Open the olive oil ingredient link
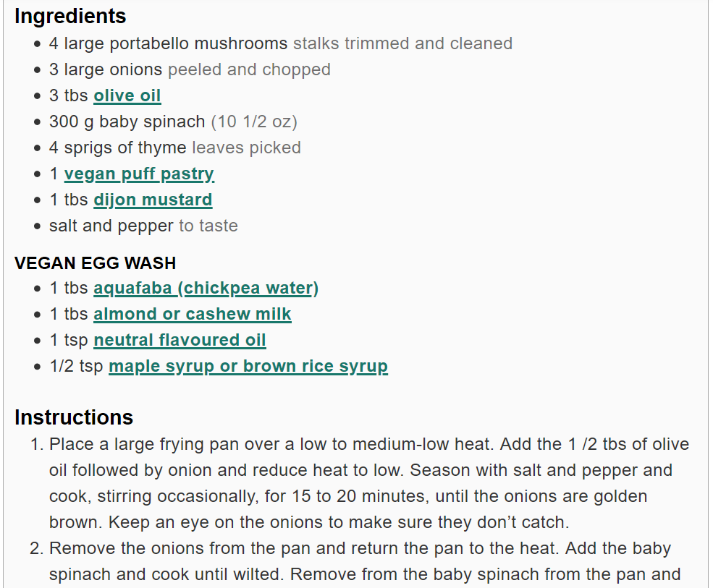 click(127, 95)
